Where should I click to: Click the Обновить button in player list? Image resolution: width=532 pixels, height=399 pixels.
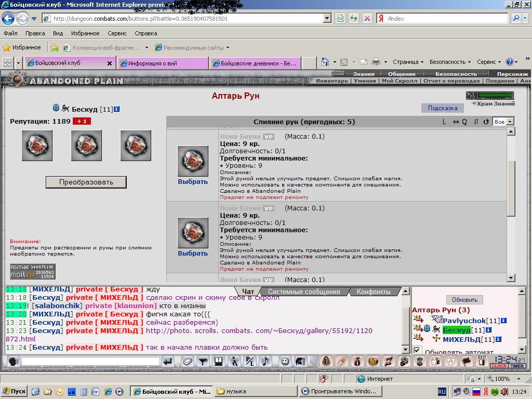(464, 300)
